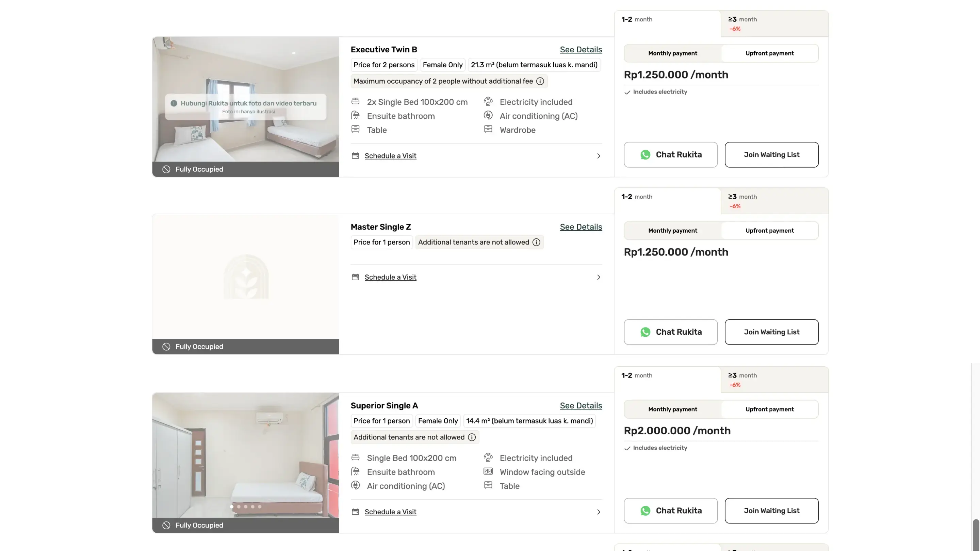
Task: Expand Schedule a Visit chevron for Superior Single A
Action: (599, 512)
